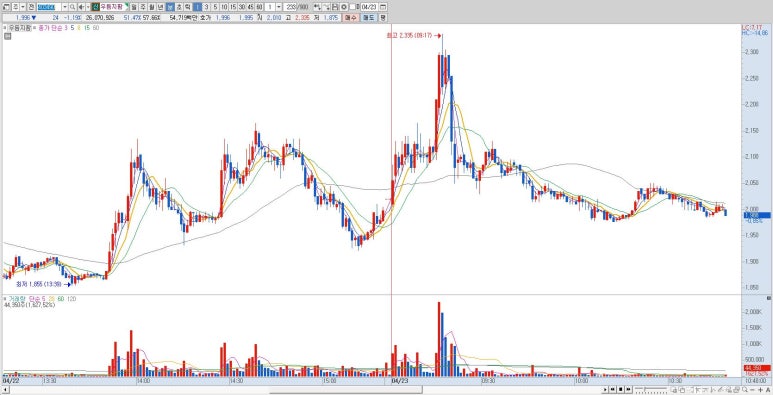Toggle the small square under the chart legend
Image resolution: width=773 pixels, height=395 pixels.
click(6, 36)
